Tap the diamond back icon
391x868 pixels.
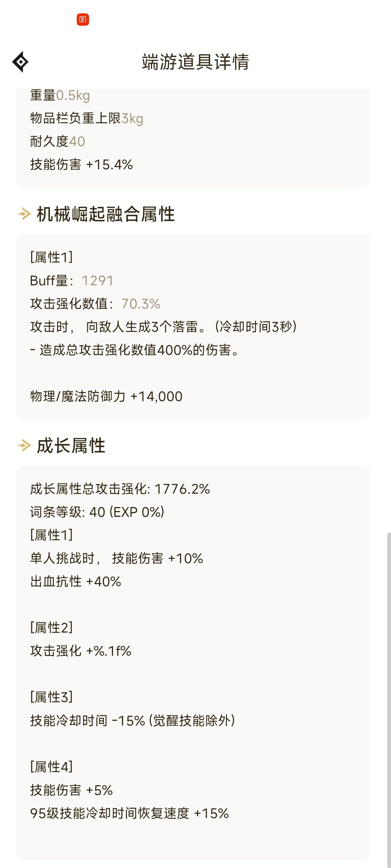pos(21,62)
